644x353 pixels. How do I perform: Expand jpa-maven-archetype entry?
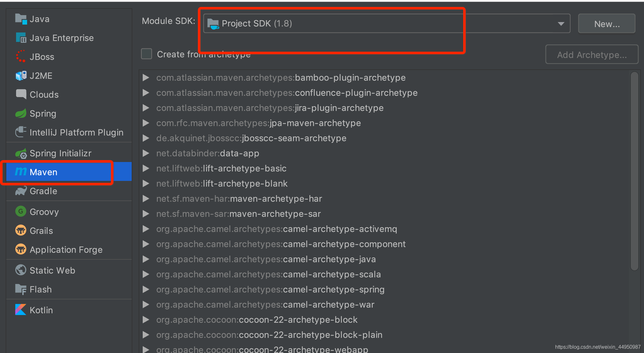point(146,123)
